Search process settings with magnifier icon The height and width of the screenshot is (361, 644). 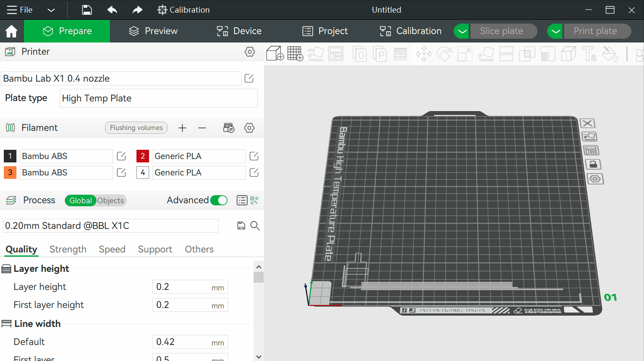click(x=255, y=226)
